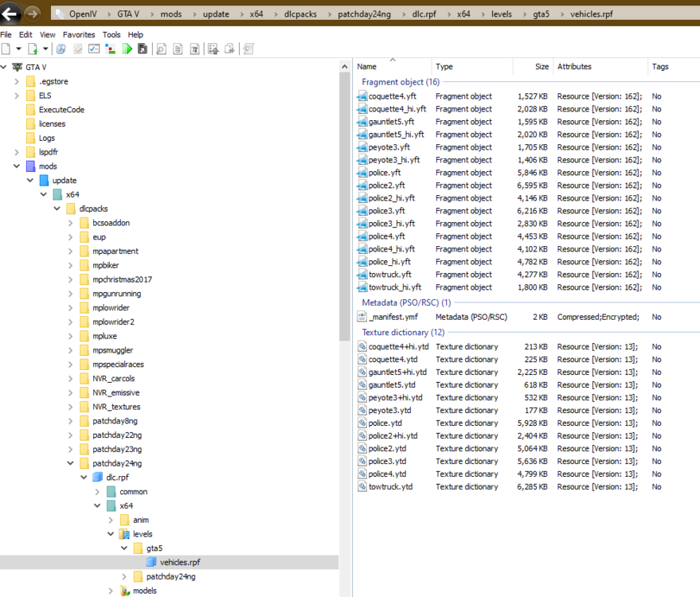Image resolution: width=700 pixels, height=597 pixels.
Task: Open the Tools menu
Action: [x=111, y=34]
